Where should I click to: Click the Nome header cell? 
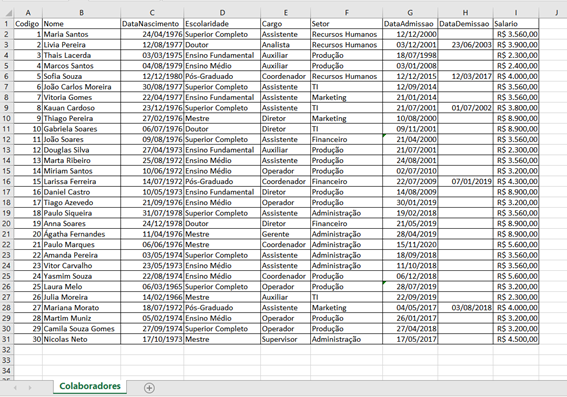81,24
